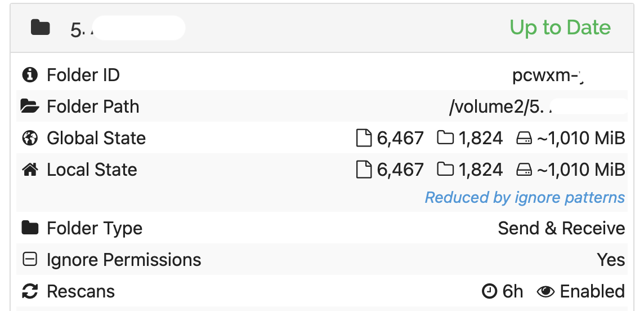The height and width of the screenshot is (311, 644).
Task: Click the Global State folder count icon
Action: pos(445,137)
